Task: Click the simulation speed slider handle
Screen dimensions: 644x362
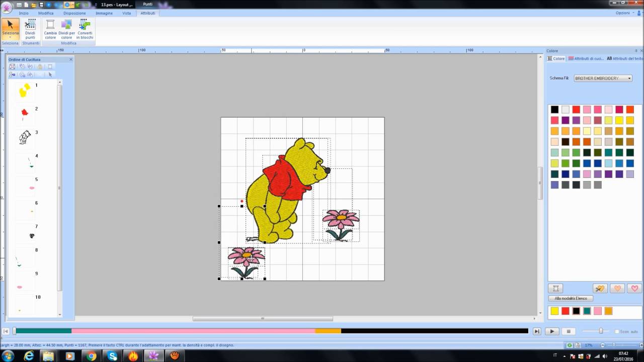Action: pos(600,331)
